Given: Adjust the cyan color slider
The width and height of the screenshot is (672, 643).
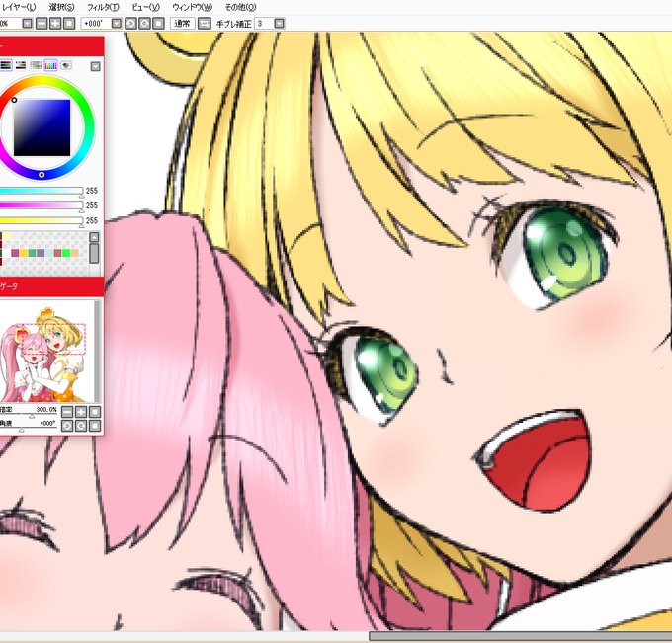Looking at the screenshot, I should pos(42,191).
